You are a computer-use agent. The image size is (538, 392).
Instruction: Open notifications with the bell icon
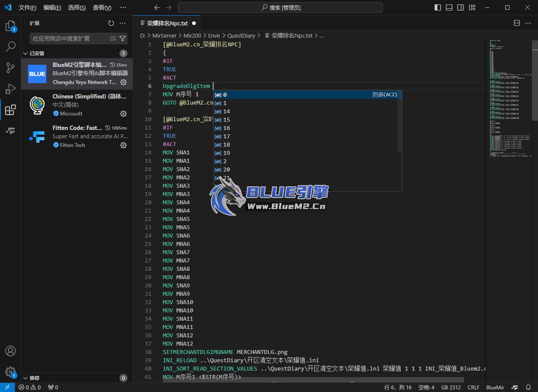pos(528,387)
